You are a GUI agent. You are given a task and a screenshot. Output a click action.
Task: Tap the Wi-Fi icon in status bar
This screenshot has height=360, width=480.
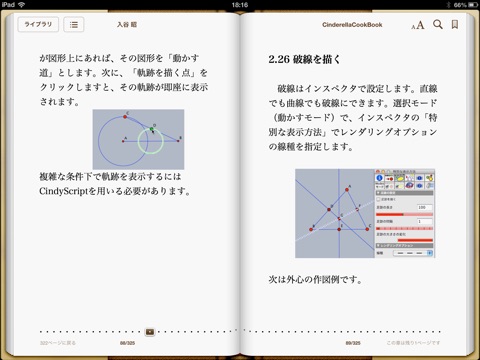[22, 5]
